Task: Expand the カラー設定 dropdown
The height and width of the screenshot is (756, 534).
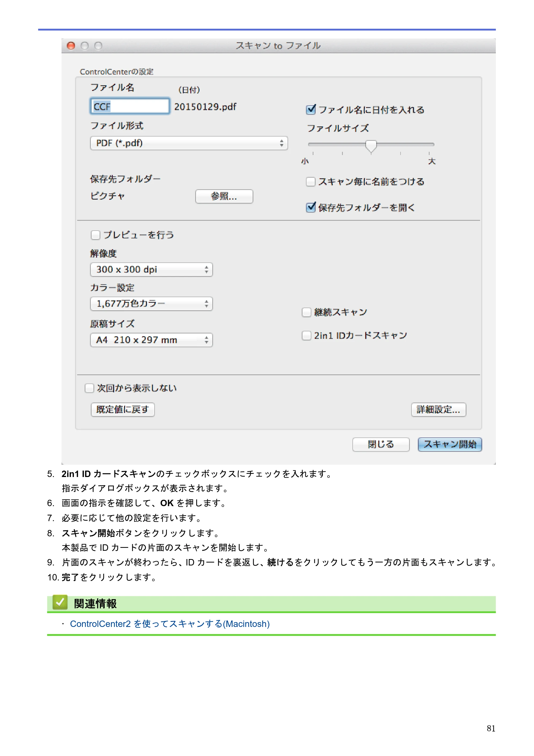Action: (x=151, y=304)
